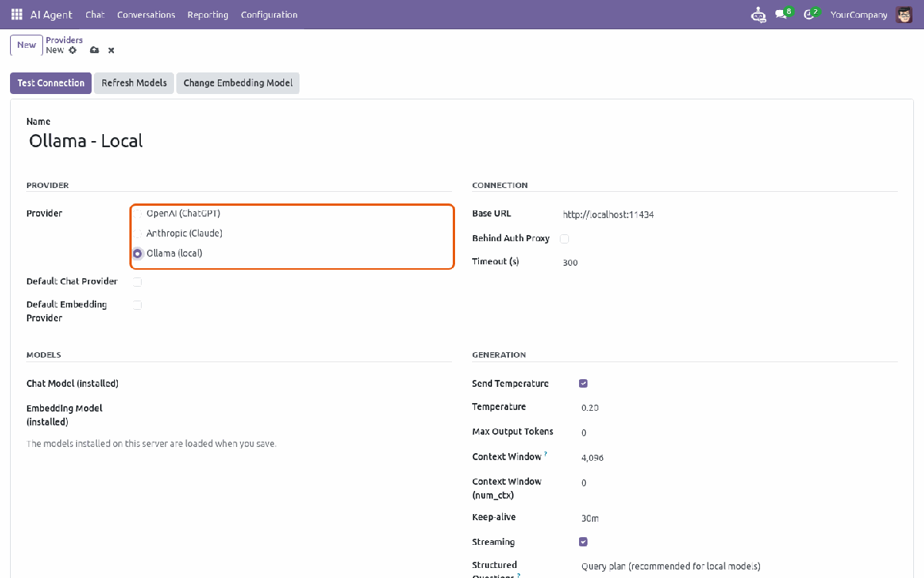The height and width of the screenshot is (578, 924).
Task: Open the gear actions menu beside New
Action: click(72, 50)
